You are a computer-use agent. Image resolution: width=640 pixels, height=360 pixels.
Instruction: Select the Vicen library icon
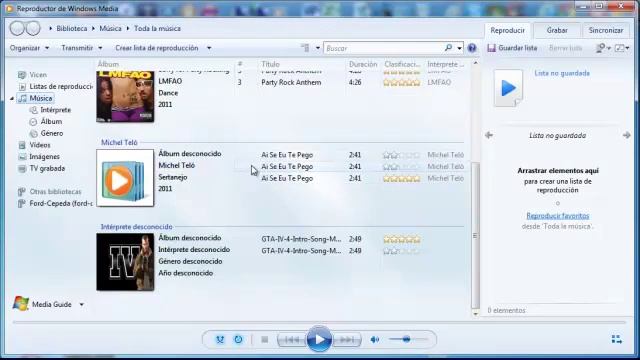click(22, 75)
